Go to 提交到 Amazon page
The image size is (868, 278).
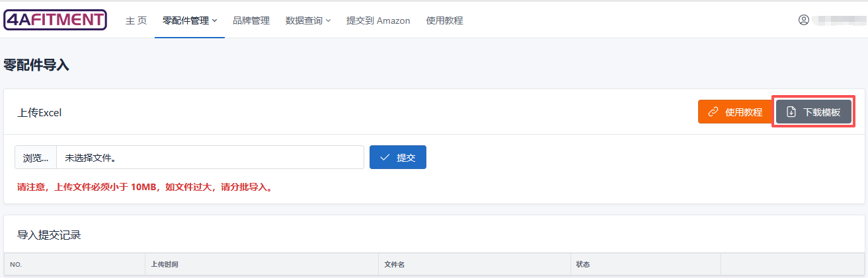(x=378, y=21)
